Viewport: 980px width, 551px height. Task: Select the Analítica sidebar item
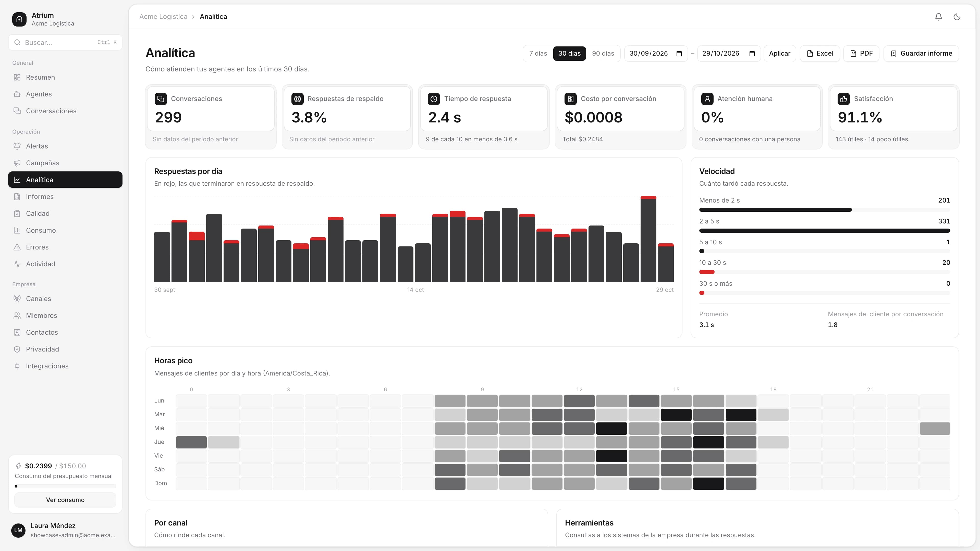pyautogui.click(x=65, y=180)
